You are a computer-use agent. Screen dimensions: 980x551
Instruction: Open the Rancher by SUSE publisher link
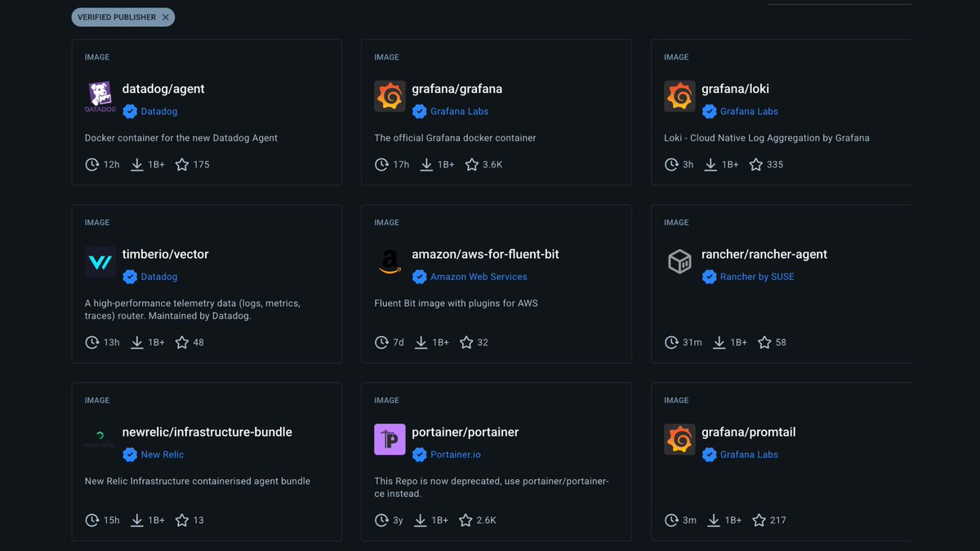point(757,277)
